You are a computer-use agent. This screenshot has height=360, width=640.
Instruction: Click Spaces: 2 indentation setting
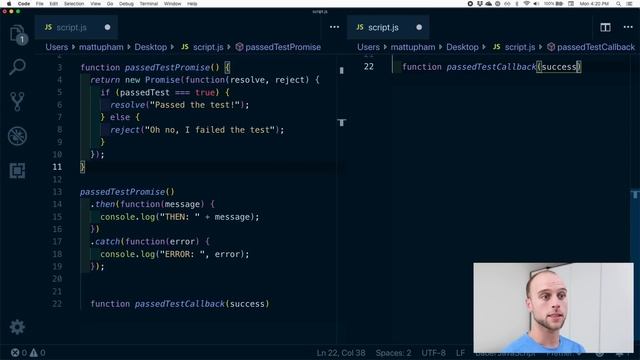[x=393, y=353]
